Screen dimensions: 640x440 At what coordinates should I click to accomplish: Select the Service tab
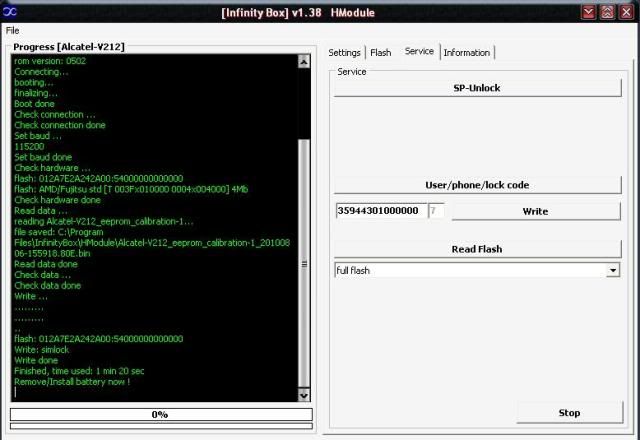419,51
